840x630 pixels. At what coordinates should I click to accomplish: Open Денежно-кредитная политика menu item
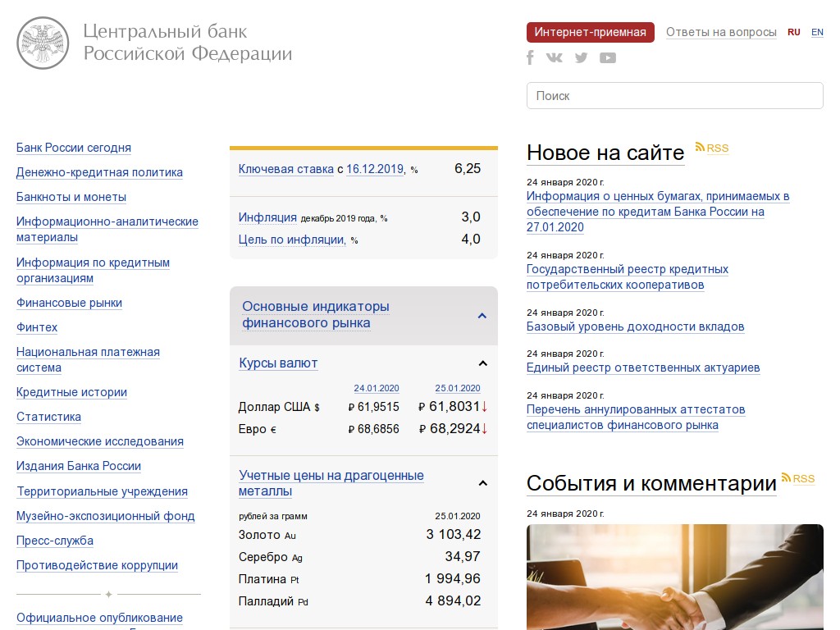point(99,172)
